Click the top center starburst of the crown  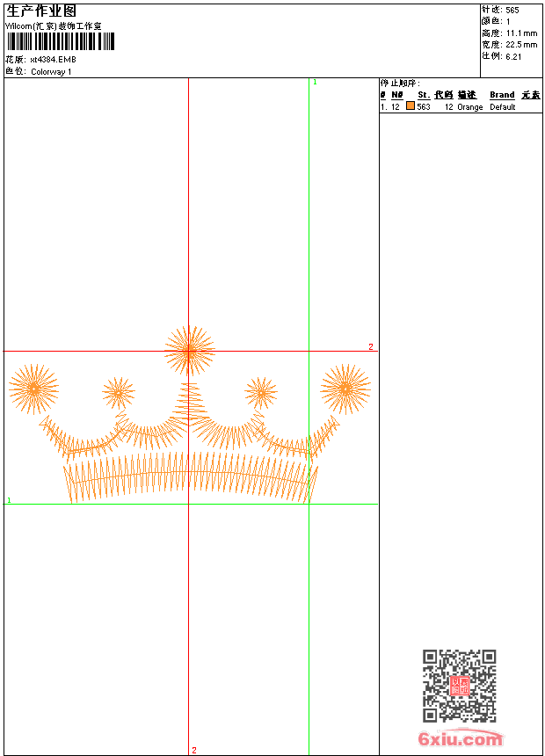click(x=190, y=351)
